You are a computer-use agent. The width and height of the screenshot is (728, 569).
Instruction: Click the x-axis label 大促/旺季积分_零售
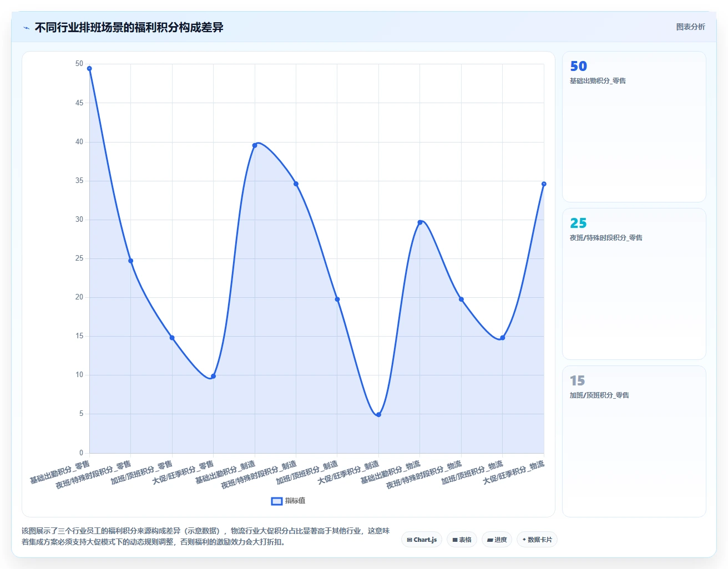[183, 473]
